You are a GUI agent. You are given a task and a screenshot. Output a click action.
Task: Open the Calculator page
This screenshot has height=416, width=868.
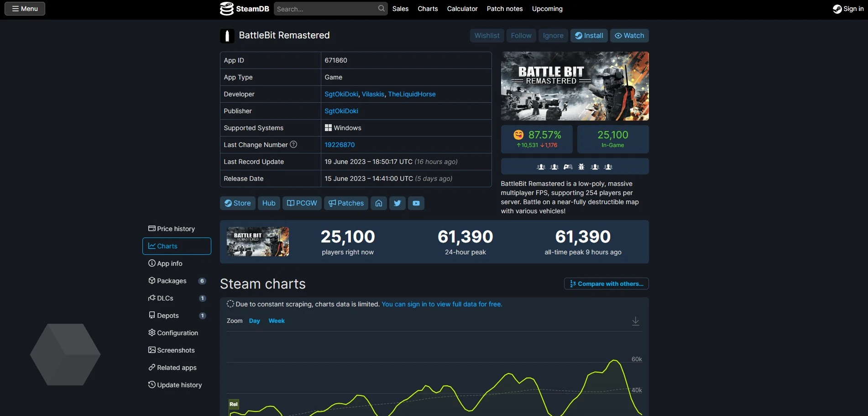tap(462, 9)
